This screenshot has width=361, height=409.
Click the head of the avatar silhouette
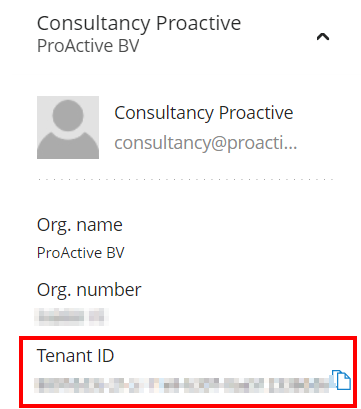tap(68, 116)
